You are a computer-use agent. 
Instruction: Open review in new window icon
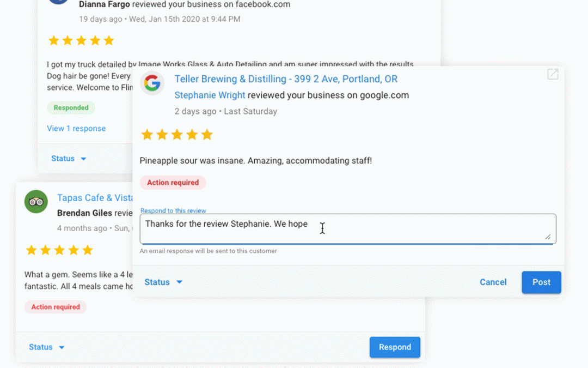[x=553, y=74]
